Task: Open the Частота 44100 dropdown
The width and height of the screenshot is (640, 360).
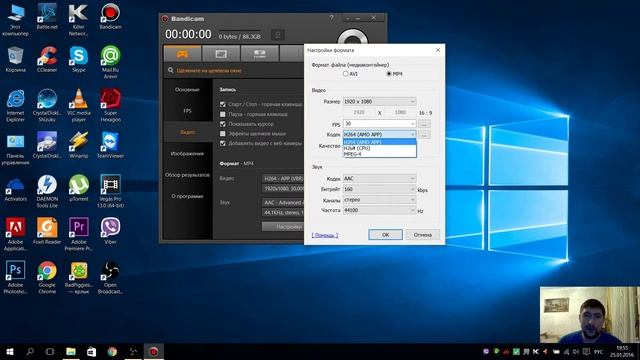Action: [x=380, y=210]
